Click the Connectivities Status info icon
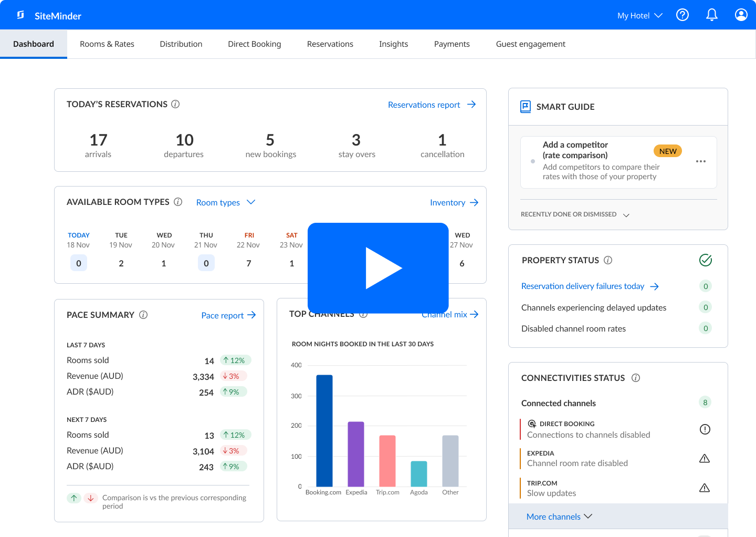The height and width of the screenshot is (537, 756). click(636, 378)
